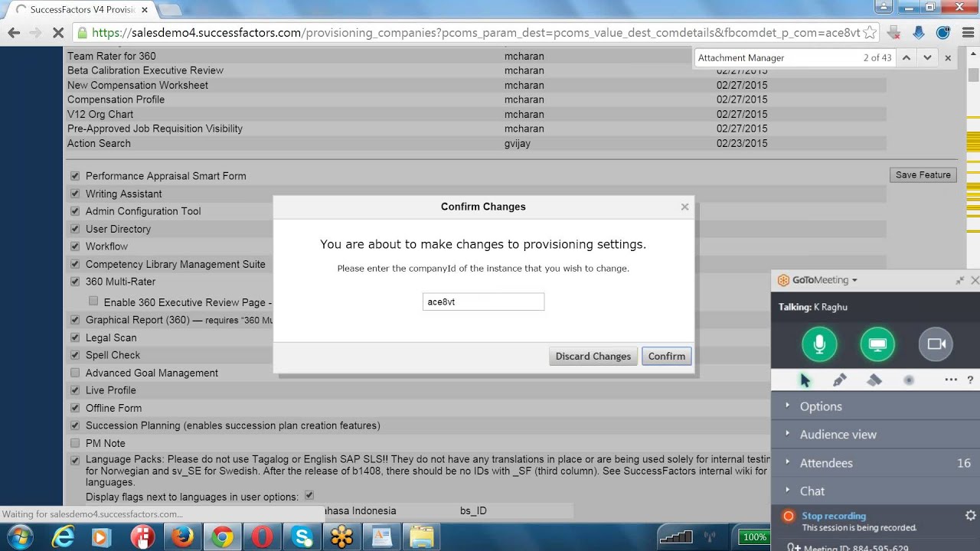980x551 pixels.
Task: Go back to the previous page
Action: tap(14, 33)
